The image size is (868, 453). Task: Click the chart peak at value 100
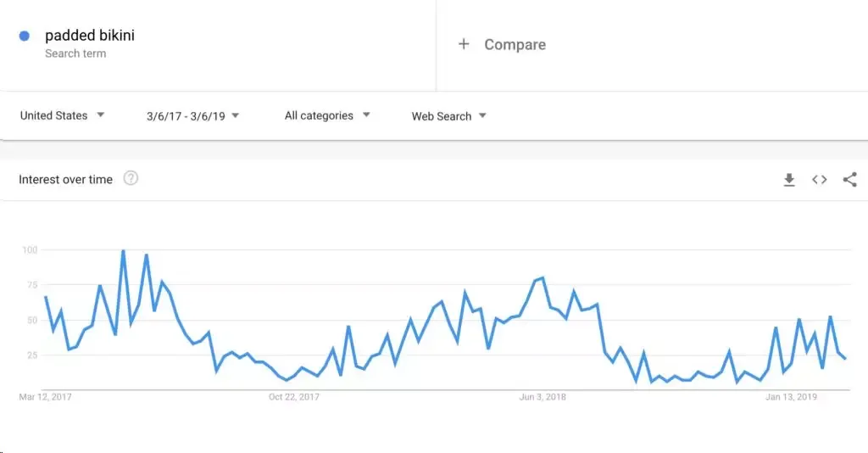click(123, 251)
